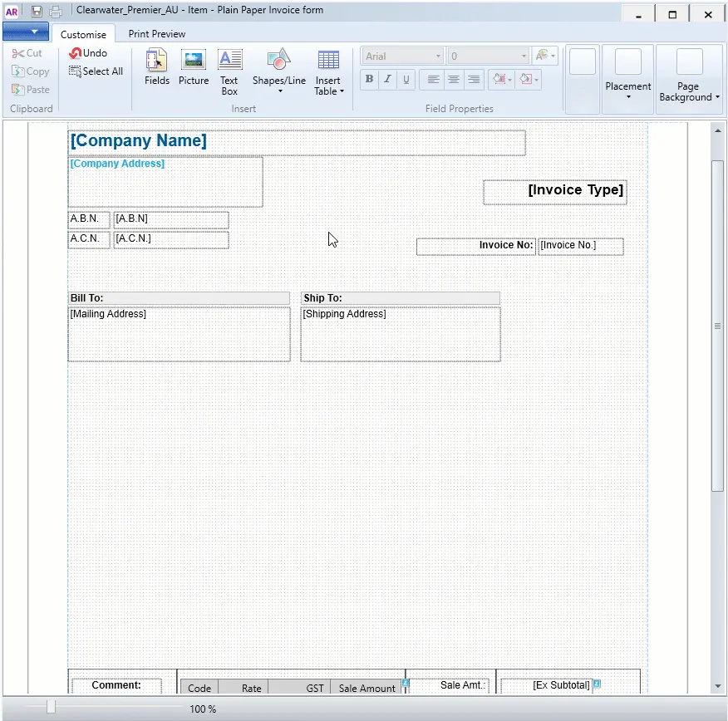
Task: Switch to the Print Preview tab
Action: click(157, 34)
